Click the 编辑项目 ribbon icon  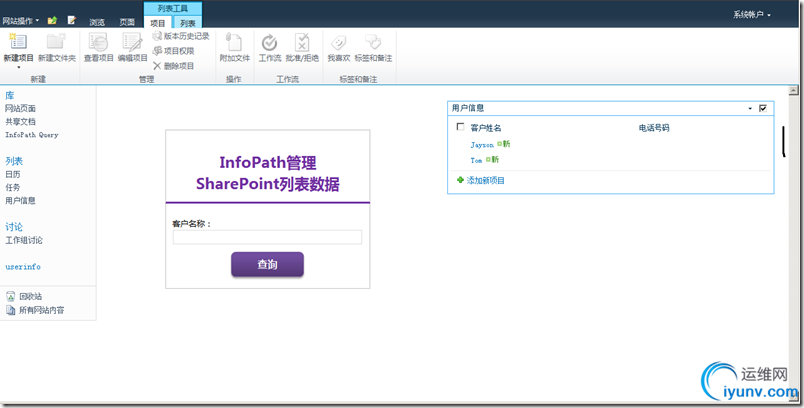(132, 42)
